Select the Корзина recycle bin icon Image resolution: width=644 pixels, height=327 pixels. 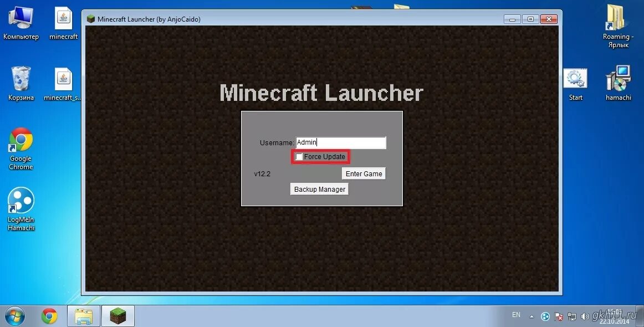point(21,84)
